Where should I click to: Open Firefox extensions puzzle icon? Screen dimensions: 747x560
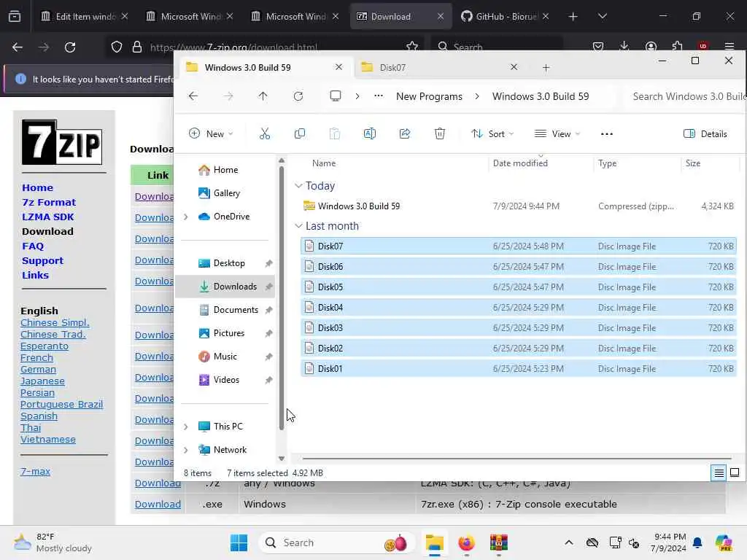677,46
